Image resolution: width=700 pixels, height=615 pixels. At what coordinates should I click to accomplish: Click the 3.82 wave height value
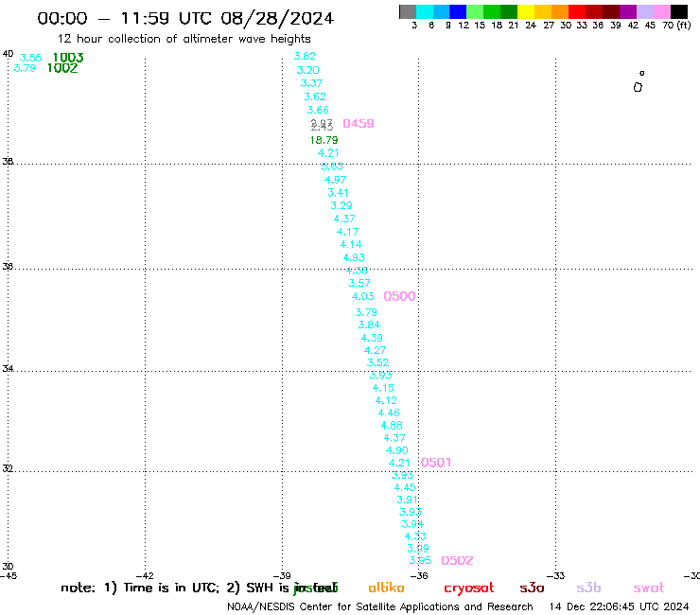pyautogui.click(x=305, y=56)
